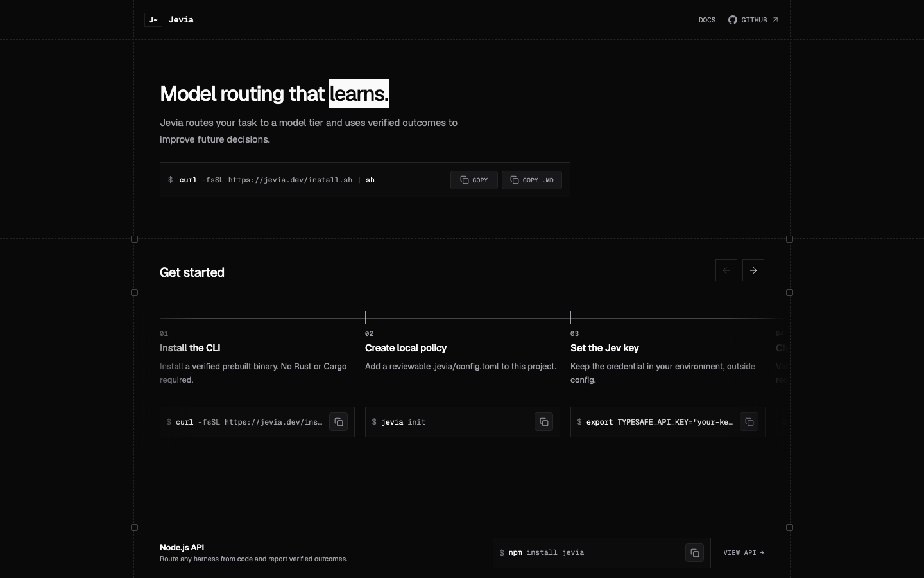Copy the export TYPESAFE_API_KEY command
Screen dimensions: 924x578
click(x=749, y=422)
